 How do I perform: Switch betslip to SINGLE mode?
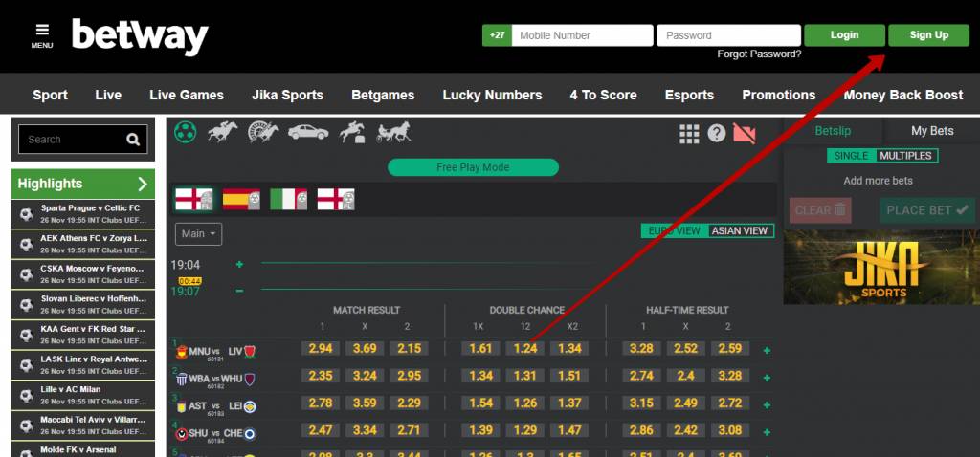pos(851,156)
